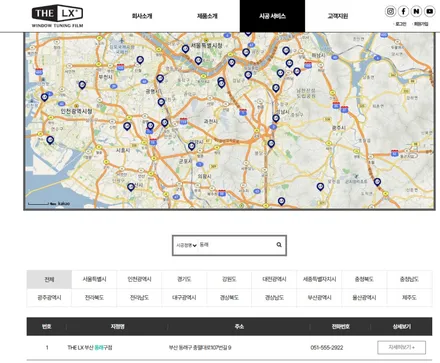The image size is (440, 363).
Task: Click the 로그인 link
Action: (400, 24)
